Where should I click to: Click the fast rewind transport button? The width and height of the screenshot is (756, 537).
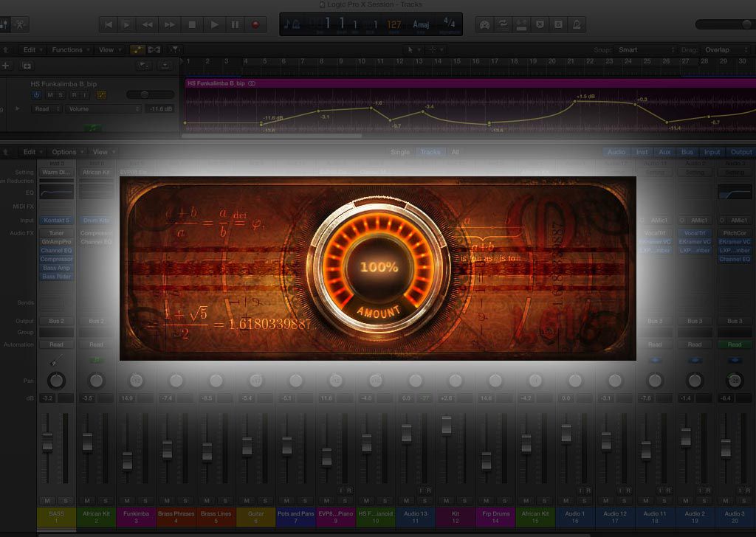point(148,24)
